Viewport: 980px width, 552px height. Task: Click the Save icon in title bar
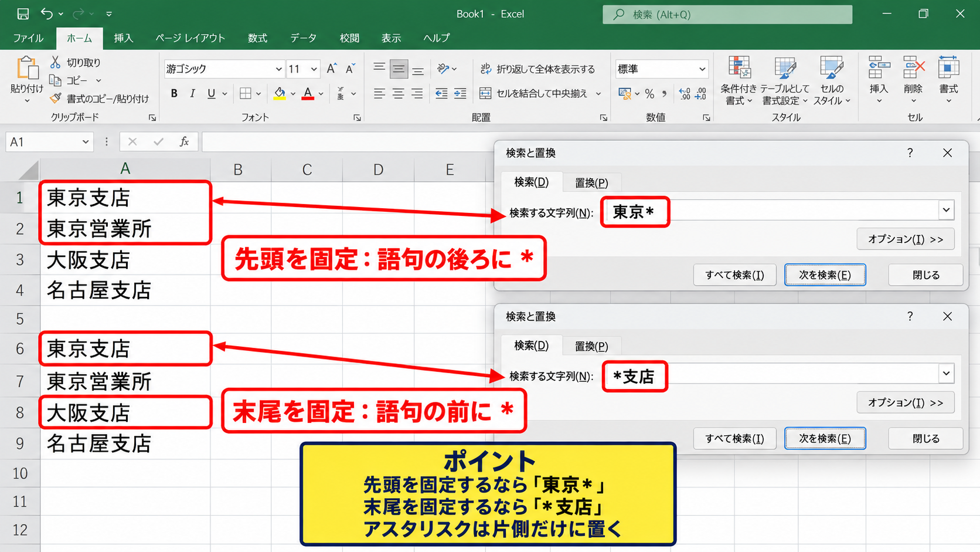tap(23, 13)
